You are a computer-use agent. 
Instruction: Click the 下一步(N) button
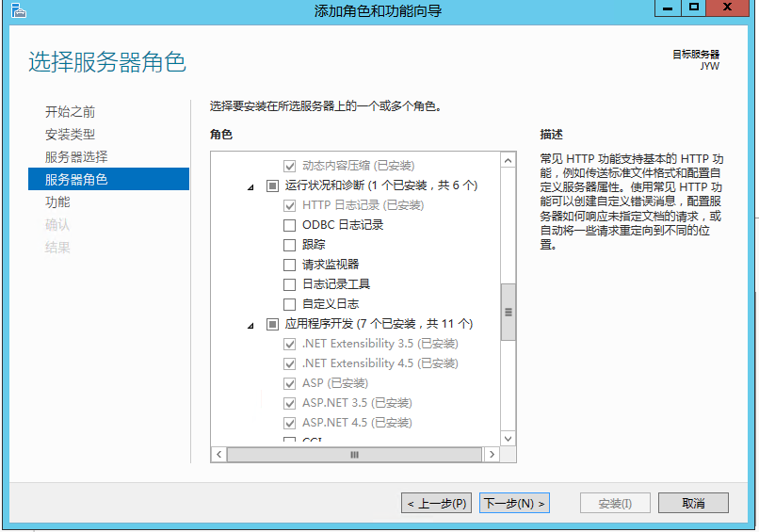[514, 503]
